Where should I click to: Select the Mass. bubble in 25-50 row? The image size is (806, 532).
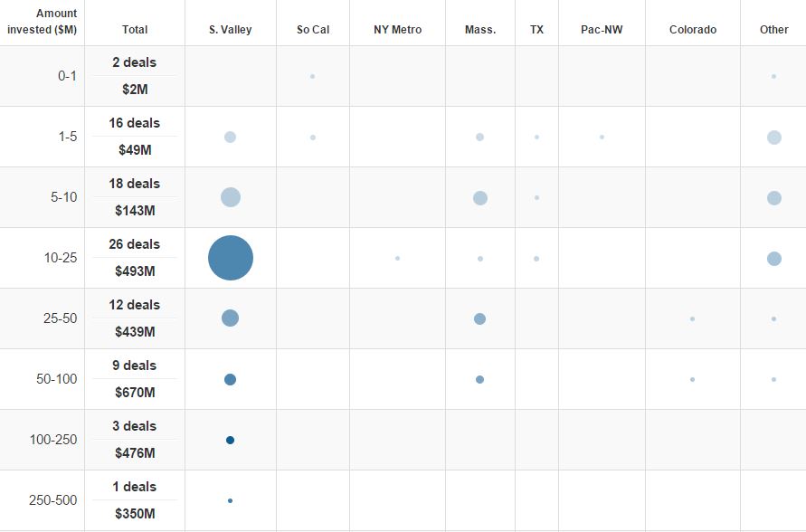pos(480,318)
